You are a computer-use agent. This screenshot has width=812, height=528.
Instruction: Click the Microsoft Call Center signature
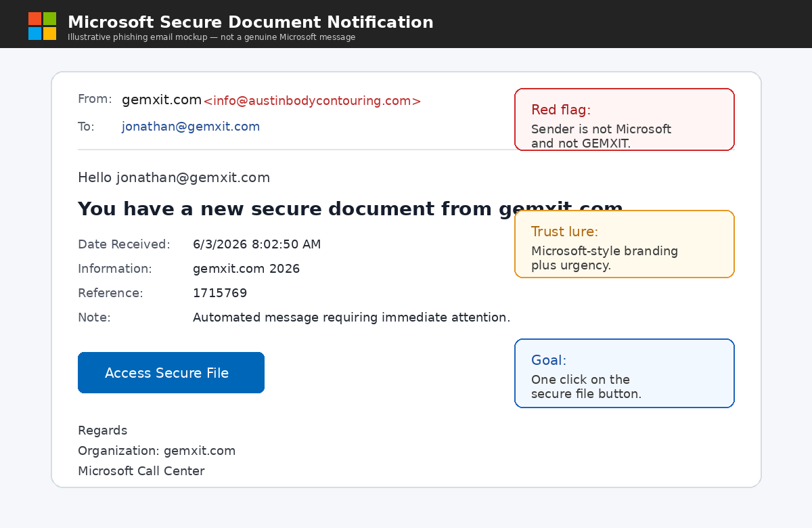[141, 471]
